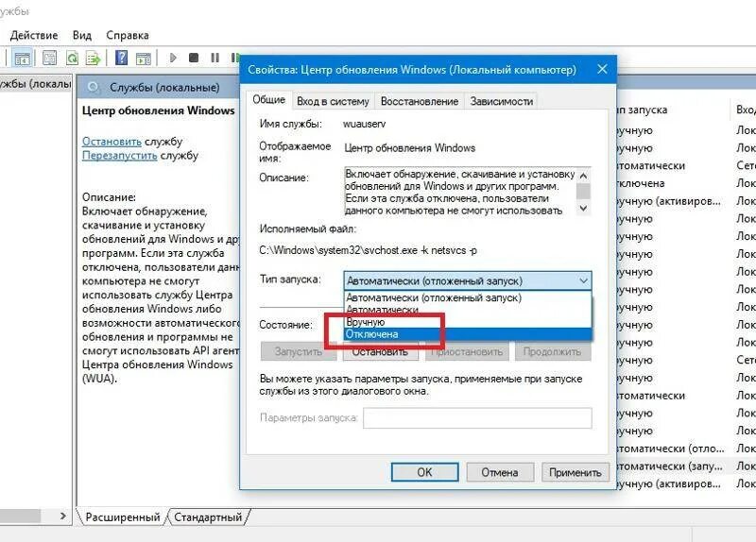Click the Продолжить button
This screenshot has height=542, width=756.
(x=552, y=351)
